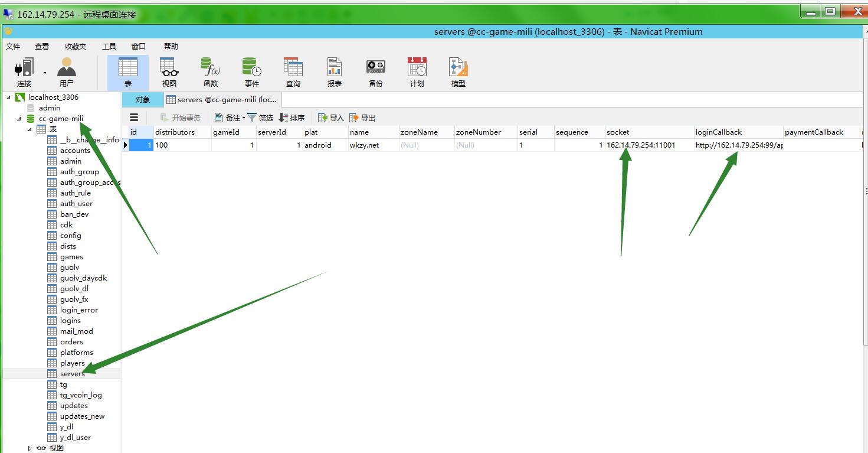
Task: Switch to the 对象 (Objects) tab
Action: click(x=142, y=100)
